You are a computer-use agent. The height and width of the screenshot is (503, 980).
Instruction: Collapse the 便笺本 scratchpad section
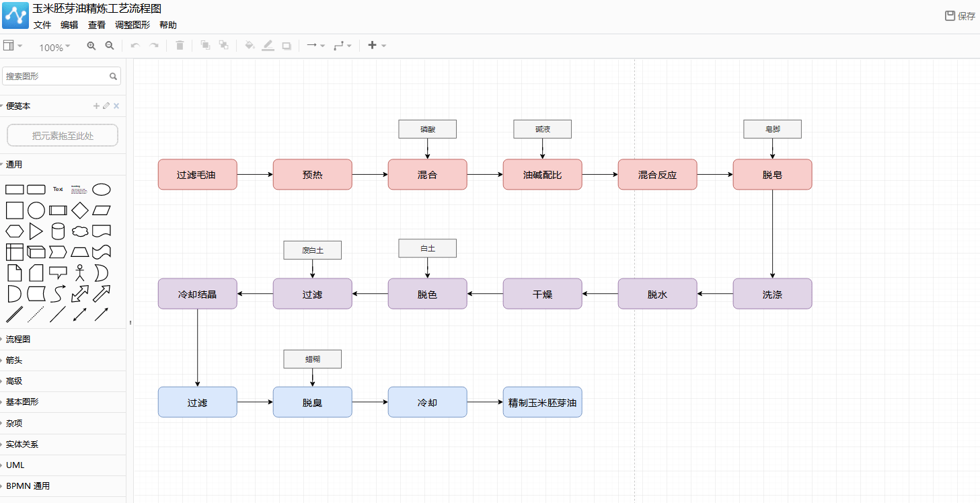click(x=18, y=106)
